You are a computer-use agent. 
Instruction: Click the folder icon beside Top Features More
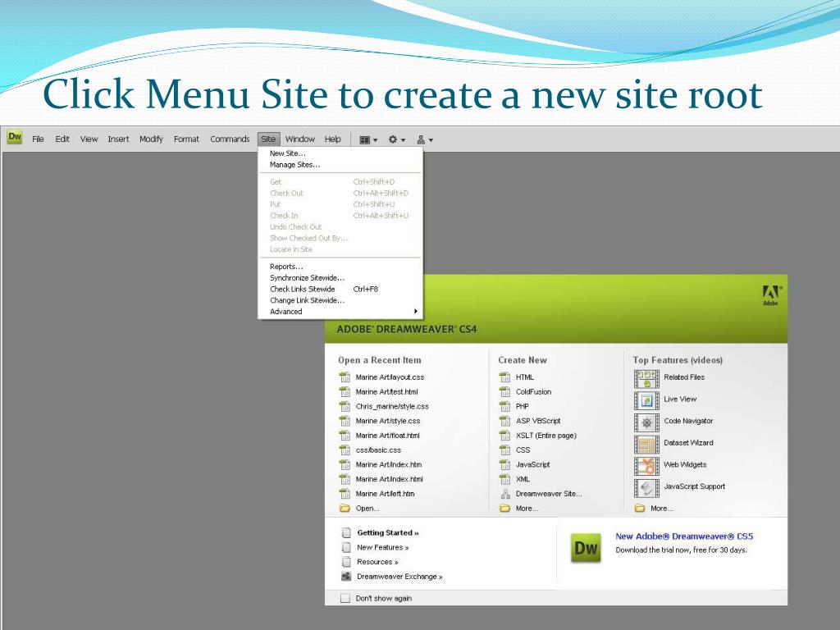640,508
